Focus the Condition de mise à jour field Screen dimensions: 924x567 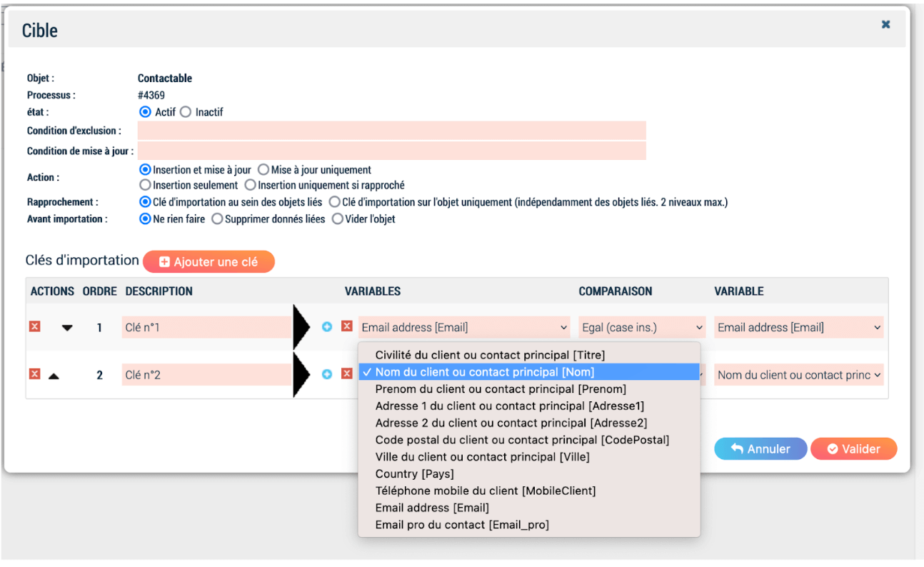click(391, 151)
